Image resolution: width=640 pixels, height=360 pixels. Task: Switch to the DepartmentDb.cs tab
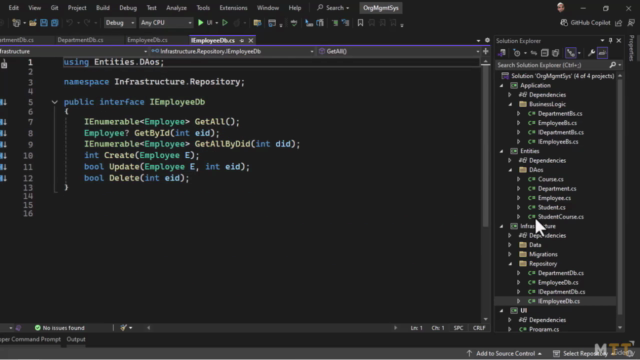80,40
